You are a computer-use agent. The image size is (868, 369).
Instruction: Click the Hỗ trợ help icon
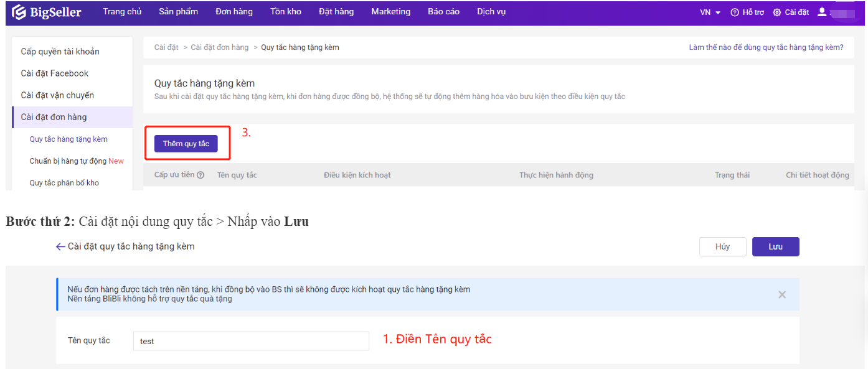coord(735,12)
